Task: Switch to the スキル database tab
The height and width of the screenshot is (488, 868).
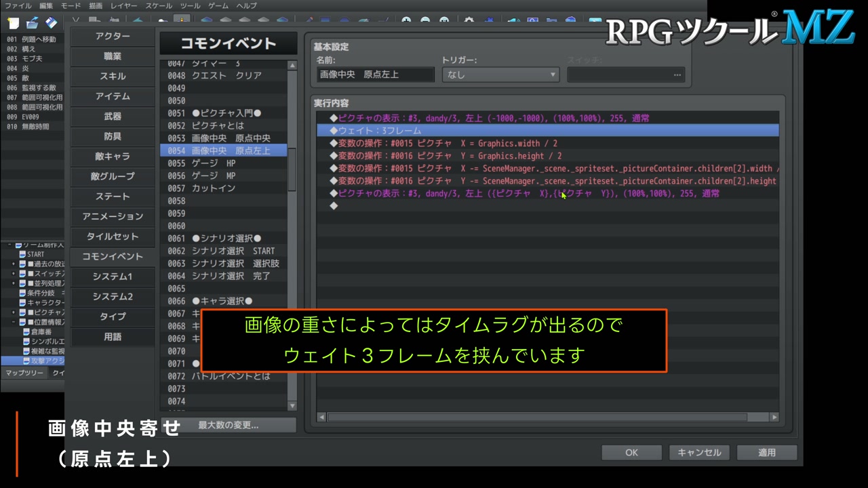Action: pyautogui.click(x=113, y=77)
